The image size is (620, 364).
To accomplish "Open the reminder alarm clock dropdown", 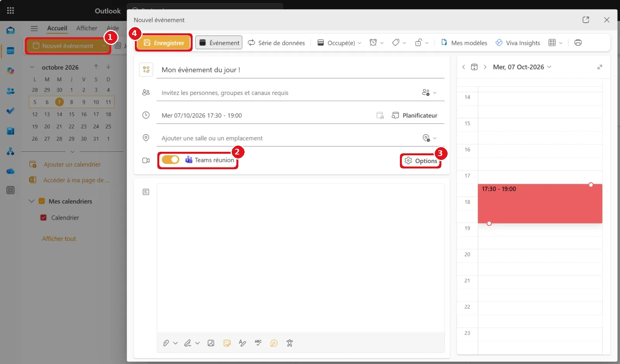I will coord(376,43).
